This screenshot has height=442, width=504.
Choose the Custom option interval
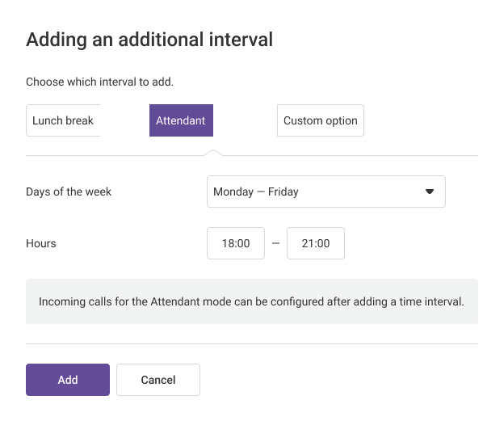pyautogui.click(x=320, y=120)
